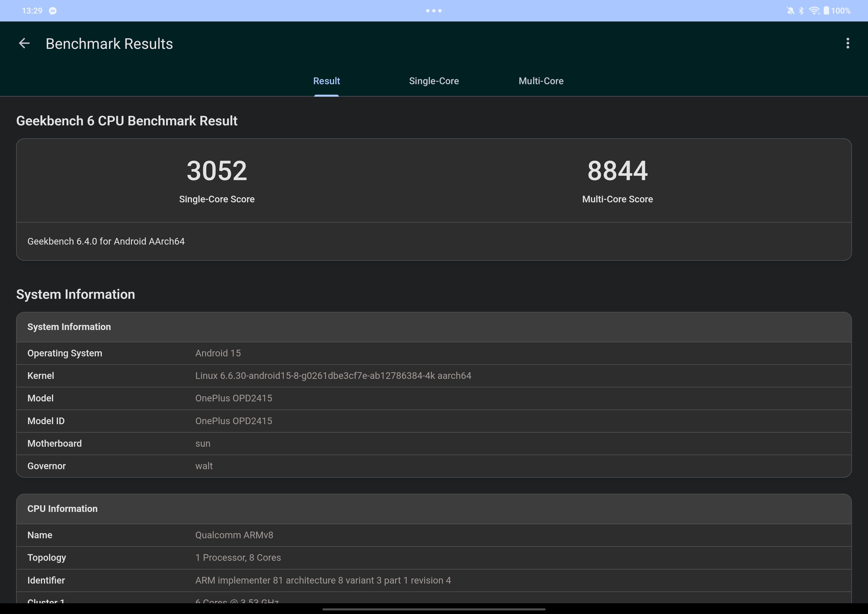
Task: Tap the Governor value walt
Action: [204, 466]
